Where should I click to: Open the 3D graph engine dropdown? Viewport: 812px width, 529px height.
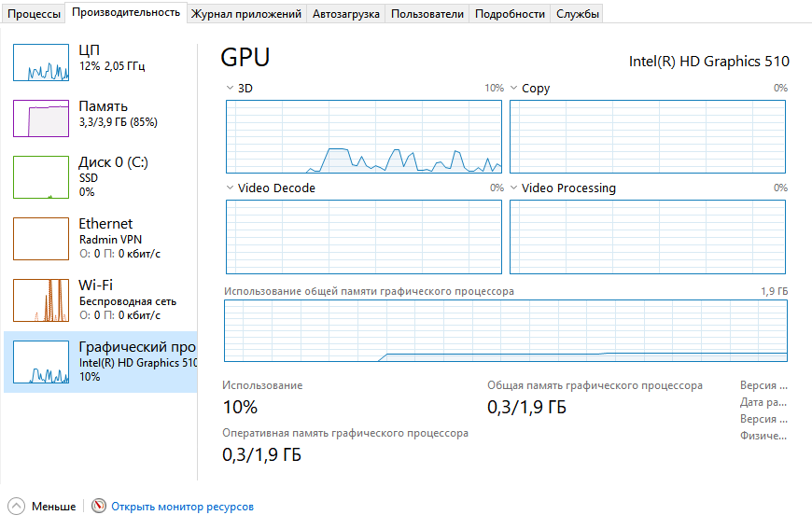pos(231,89)
